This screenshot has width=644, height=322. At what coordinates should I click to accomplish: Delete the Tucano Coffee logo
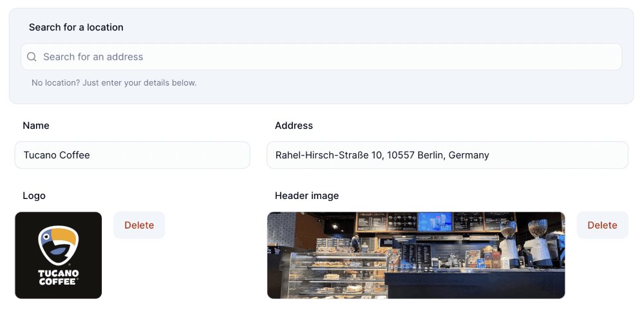pyautogui.click(x=139, y=225)
